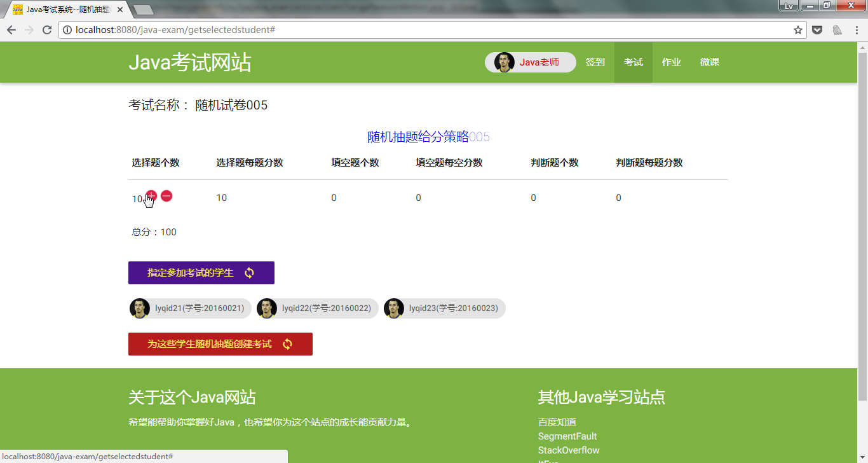Click 考试名称： 随机试卷005 text
Screen dimensions: 868x463
(198, 106)
